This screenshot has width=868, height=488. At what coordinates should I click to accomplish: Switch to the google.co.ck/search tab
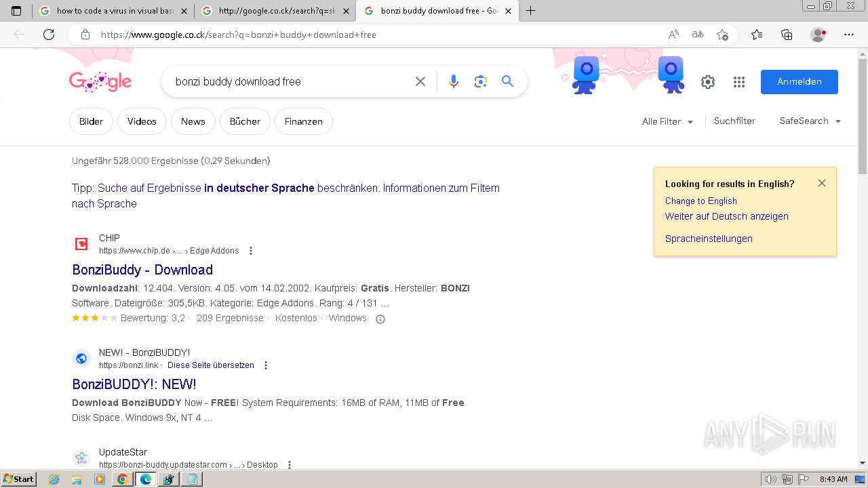275,11
